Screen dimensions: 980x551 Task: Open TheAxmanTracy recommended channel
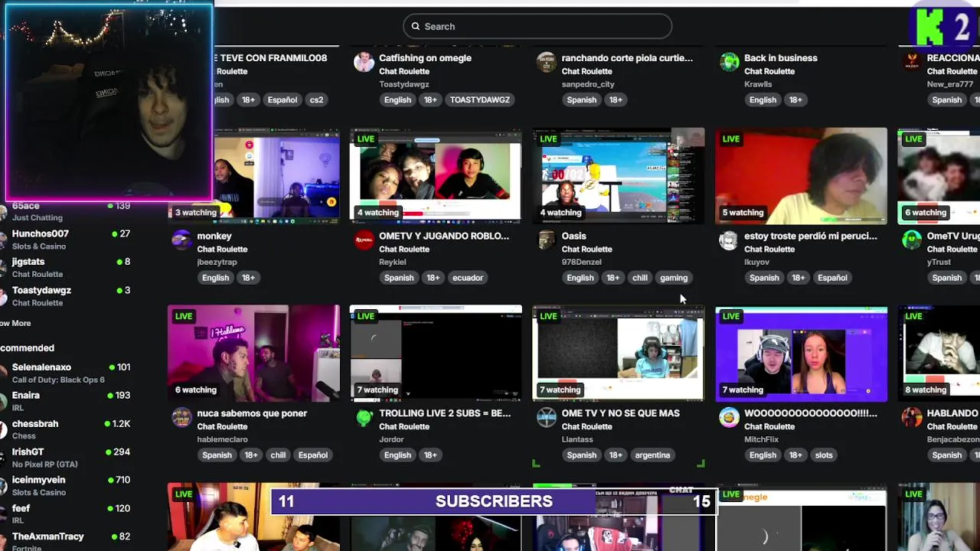[x=67, y=540]
